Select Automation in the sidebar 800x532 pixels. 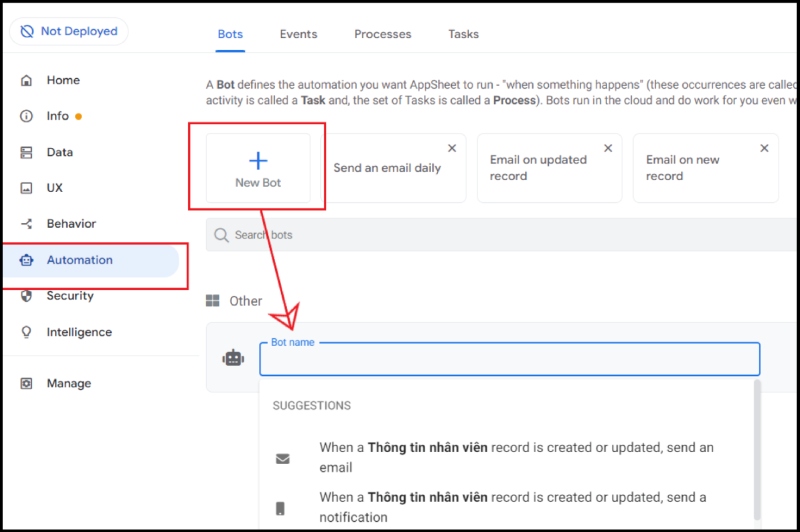(91, 261)
